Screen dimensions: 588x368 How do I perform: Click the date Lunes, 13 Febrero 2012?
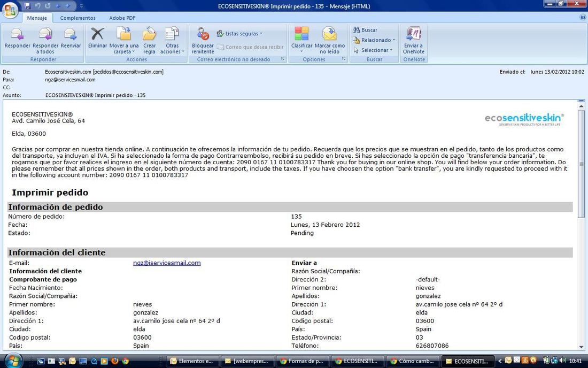coord(325,225)
